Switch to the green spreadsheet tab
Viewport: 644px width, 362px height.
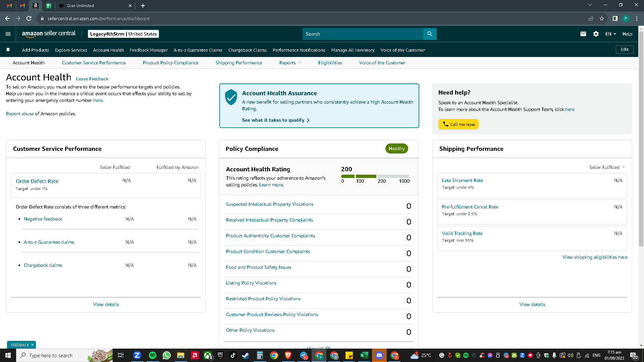[49, 5]
